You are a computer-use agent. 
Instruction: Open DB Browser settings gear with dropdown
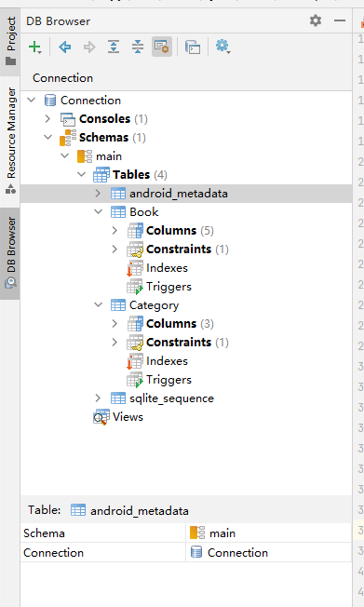click(x=223, y=47)
